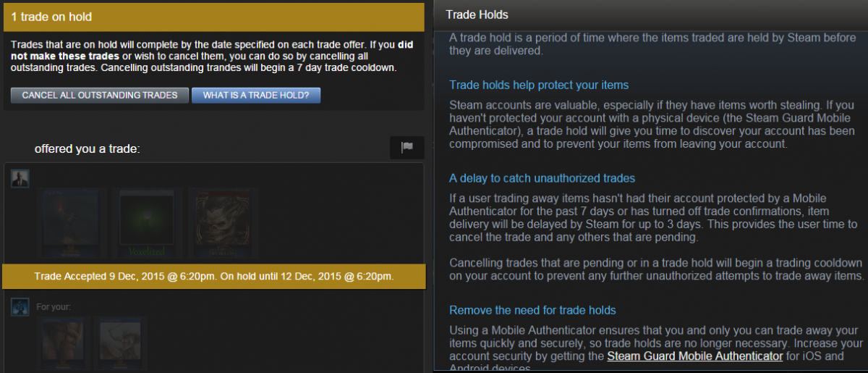Open 'What is a trade hold?' info
This screenshot has height=373, width=868.
(x=256, y=96)
